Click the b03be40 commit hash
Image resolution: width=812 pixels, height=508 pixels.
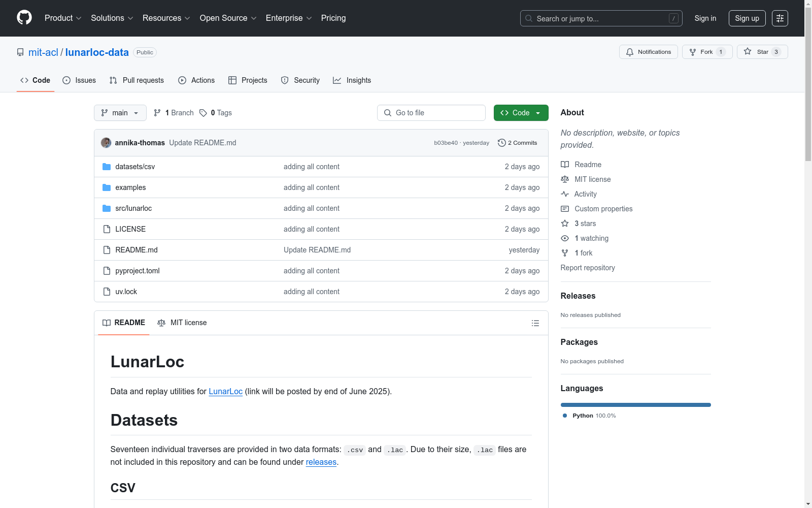tap(446, 143)
